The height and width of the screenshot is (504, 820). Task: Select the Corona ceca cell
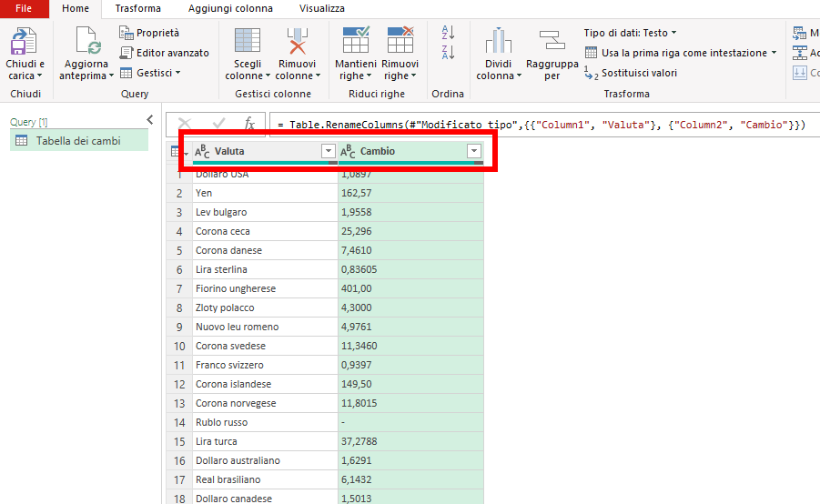(265, 231)
